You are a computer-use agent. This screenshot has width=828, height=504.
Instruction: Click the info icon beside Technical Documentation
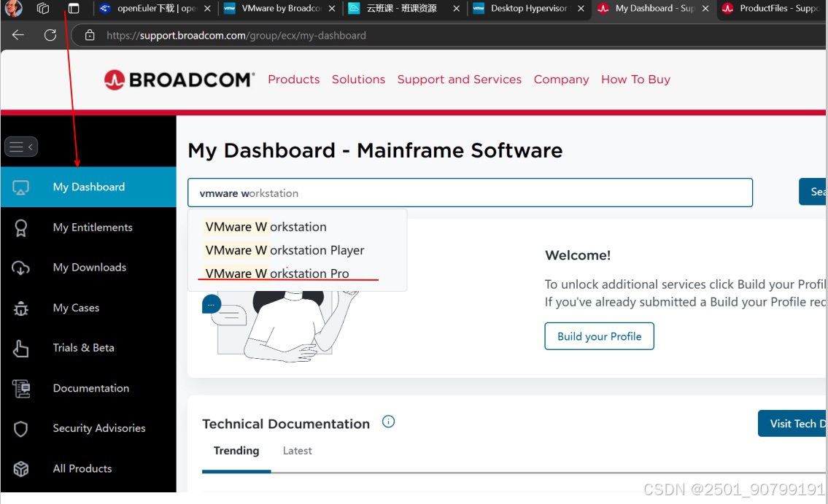tap(388, 422)
